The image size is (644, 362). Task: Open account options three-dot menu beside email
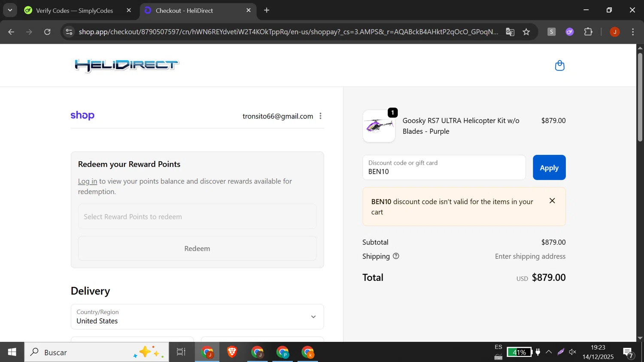click(320, 116)
